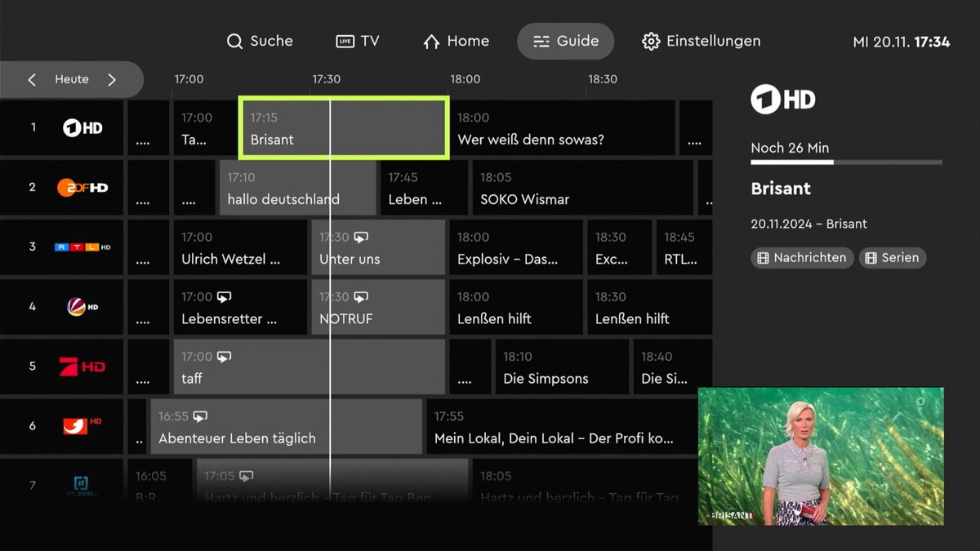Select Abenteuer Leben täglich at 16:55
Viewport: 980px width, 551px height.
[x=287, y=426]
